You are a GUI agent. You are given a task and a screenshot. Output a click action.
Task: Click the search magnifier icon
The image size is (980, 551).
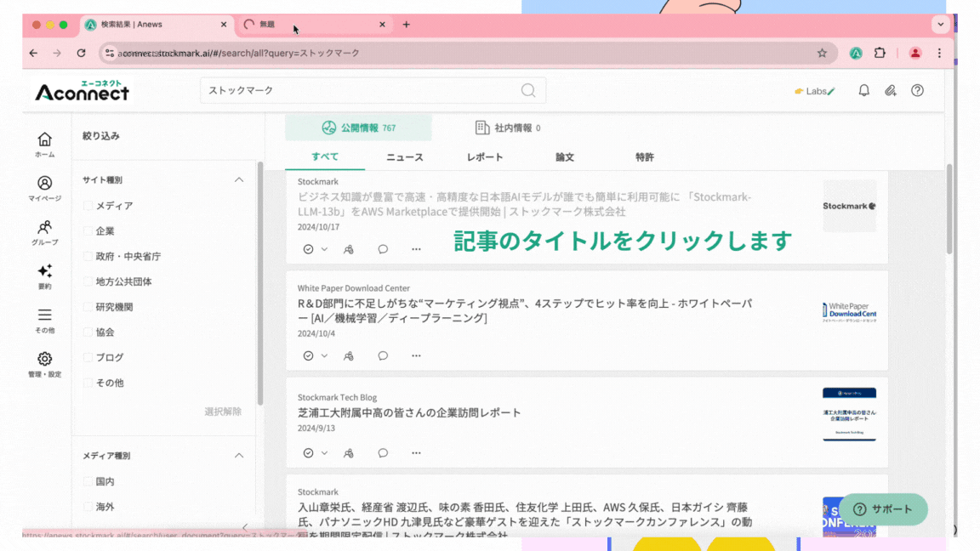(x=528, y=91)
